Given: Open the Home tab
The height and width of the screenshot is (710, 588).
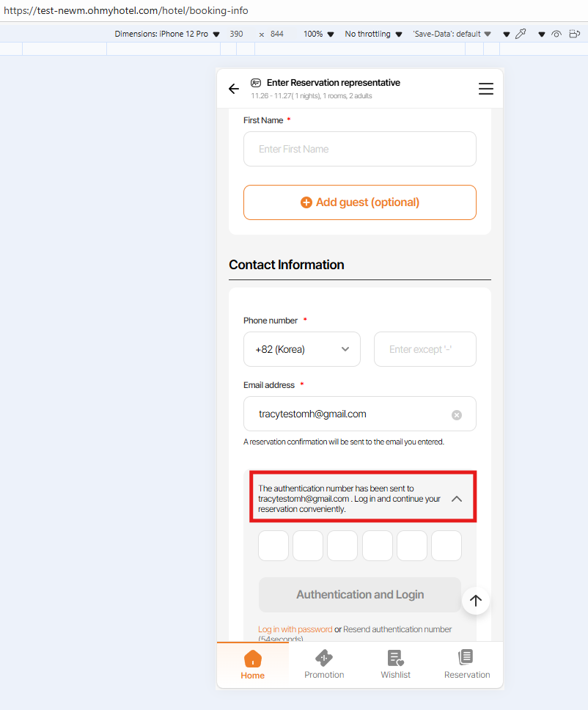Looking at the screenshot, I should [x=252, y=665].
